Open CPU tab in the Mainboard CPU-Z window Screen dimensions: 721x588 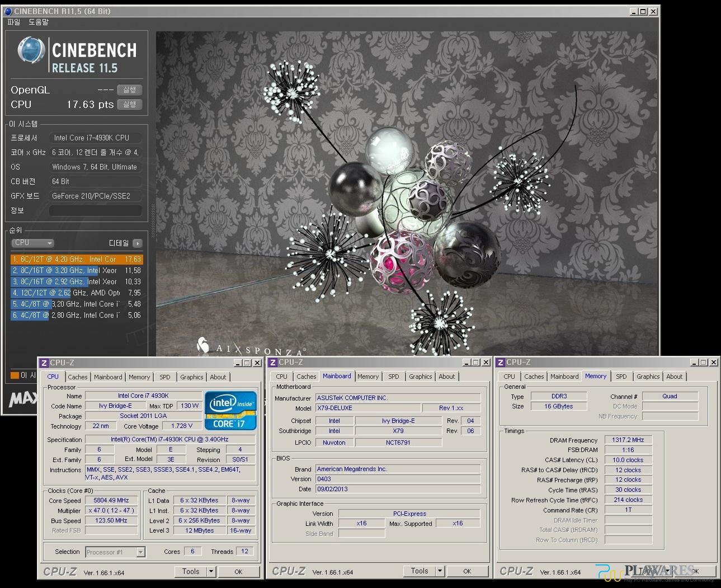point(282,377)
